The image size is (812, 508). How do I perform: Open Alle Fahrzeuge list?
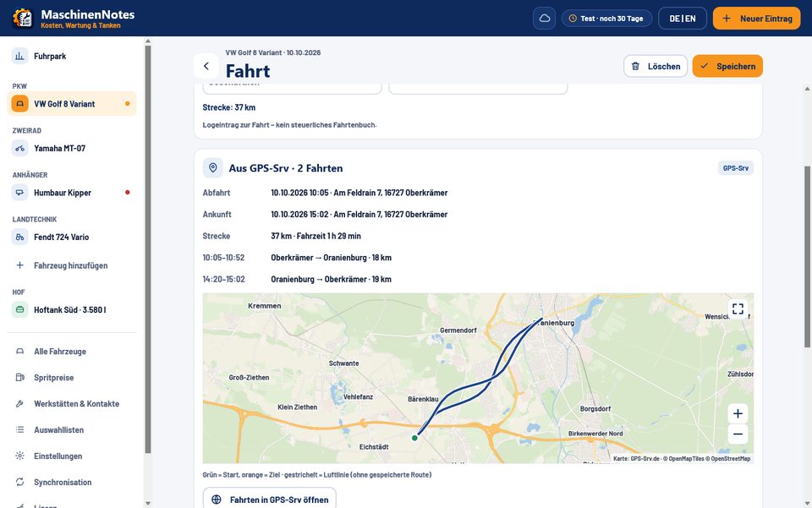[71, 352]
